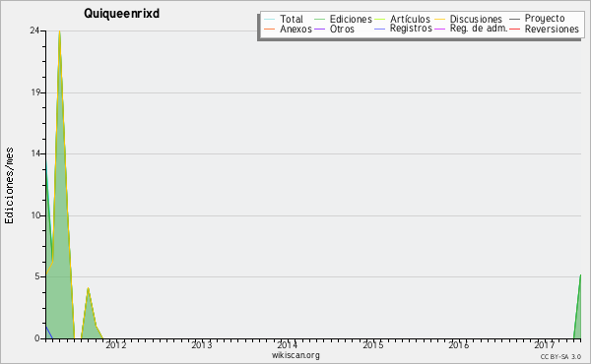Select the Reg. de adm. legend entry

click(x=479, y=29)
